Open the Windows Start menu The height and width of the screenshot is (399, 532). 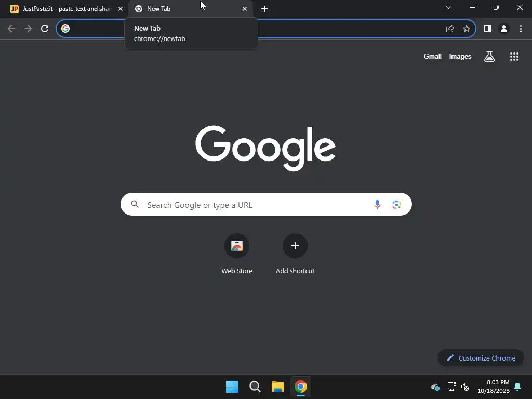(x=232, y=387)
